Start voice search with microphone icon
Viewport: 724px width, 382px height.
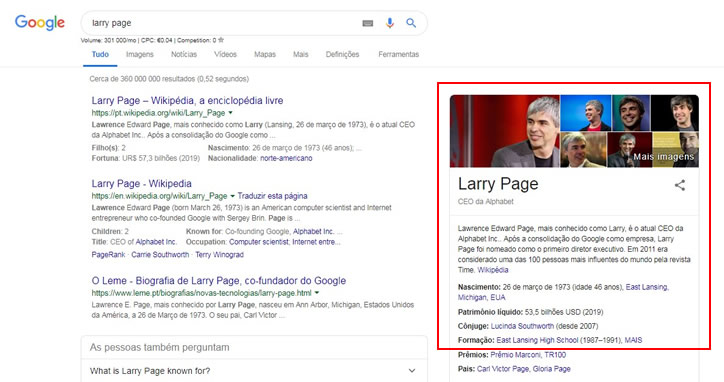tap(390, 23)
